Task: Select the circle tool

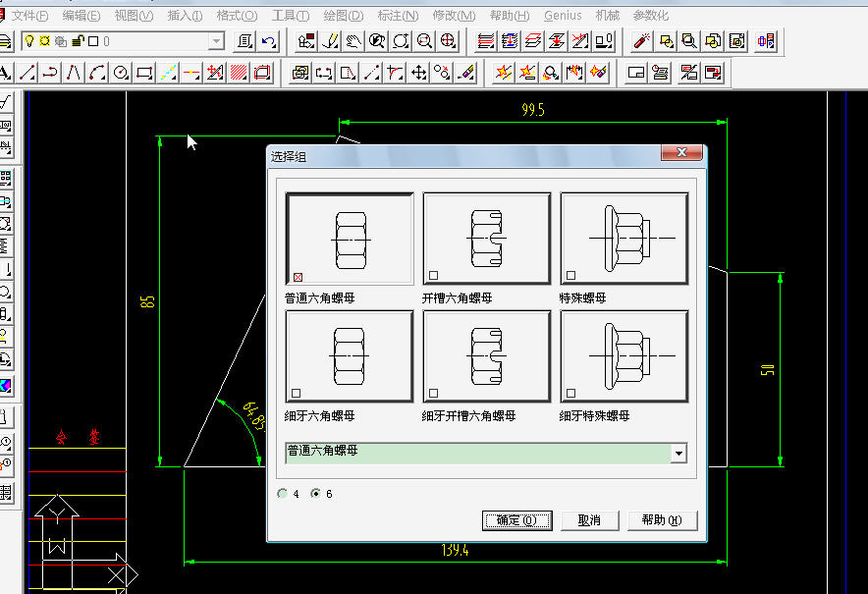Action: click(121, 73)
